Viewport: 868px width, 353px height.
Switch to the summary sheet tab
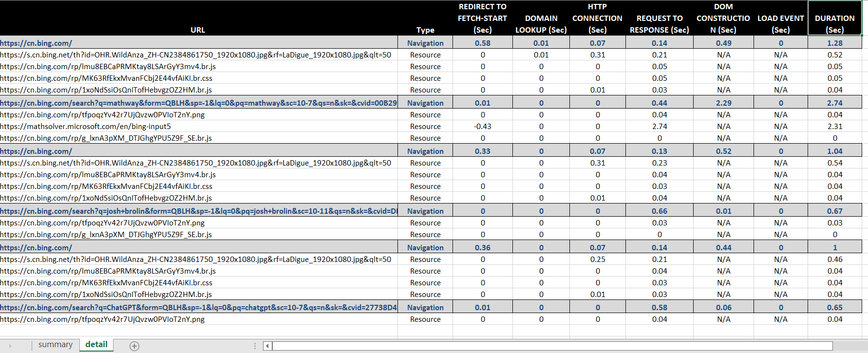click(56, 345)
